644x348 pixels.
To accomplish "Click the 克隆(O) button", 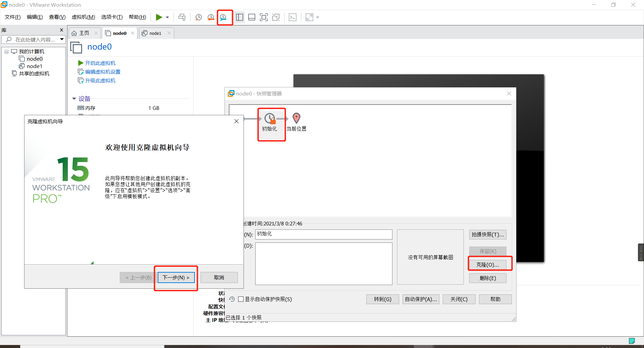I will pyautogui.click(x=488, y=264).
